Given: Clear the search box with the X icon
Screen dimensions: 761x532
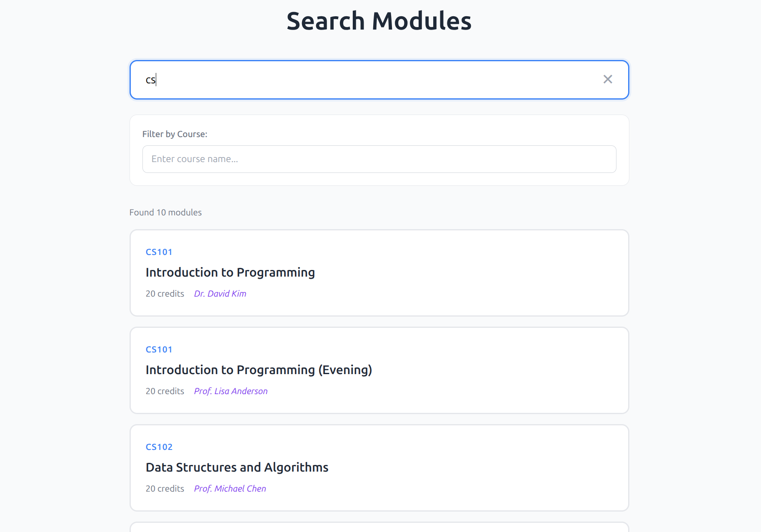Looking at the screenshot, I should 608,79.
